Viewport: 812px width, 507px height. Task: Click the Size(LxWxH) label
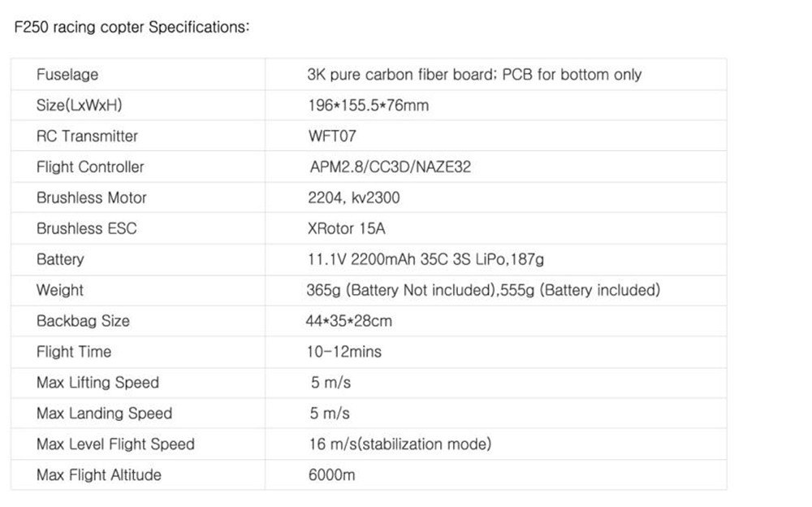80,106
